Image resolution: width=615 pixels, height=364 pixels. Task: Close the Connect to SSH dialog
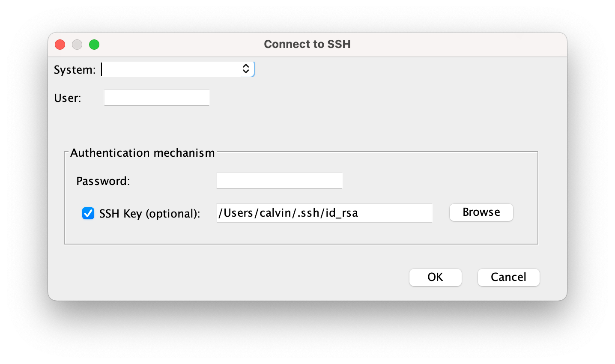pyautogui.click(x=60, y=45)
